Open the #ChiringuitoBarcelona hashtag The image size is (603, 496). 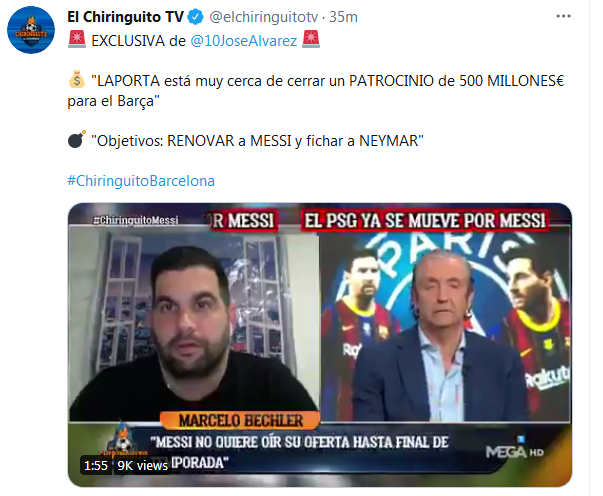[x=141, y=181]
